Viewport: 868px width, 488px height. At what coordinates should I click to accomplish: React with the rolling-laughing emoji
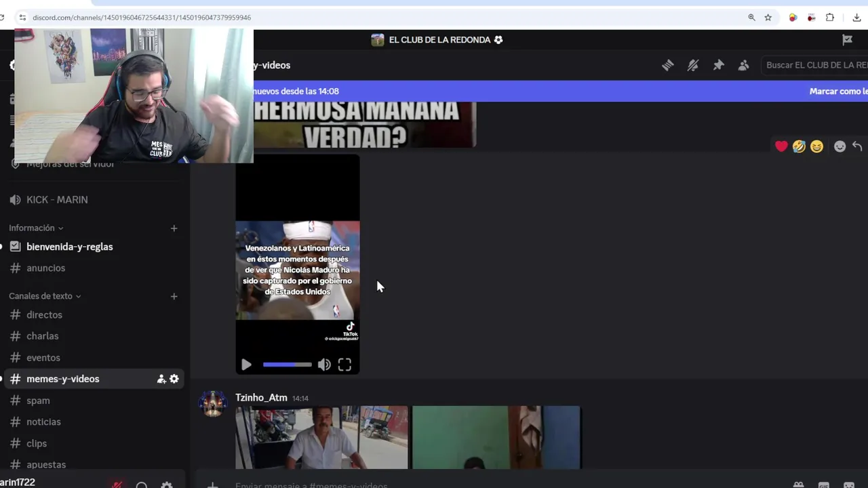799,146
